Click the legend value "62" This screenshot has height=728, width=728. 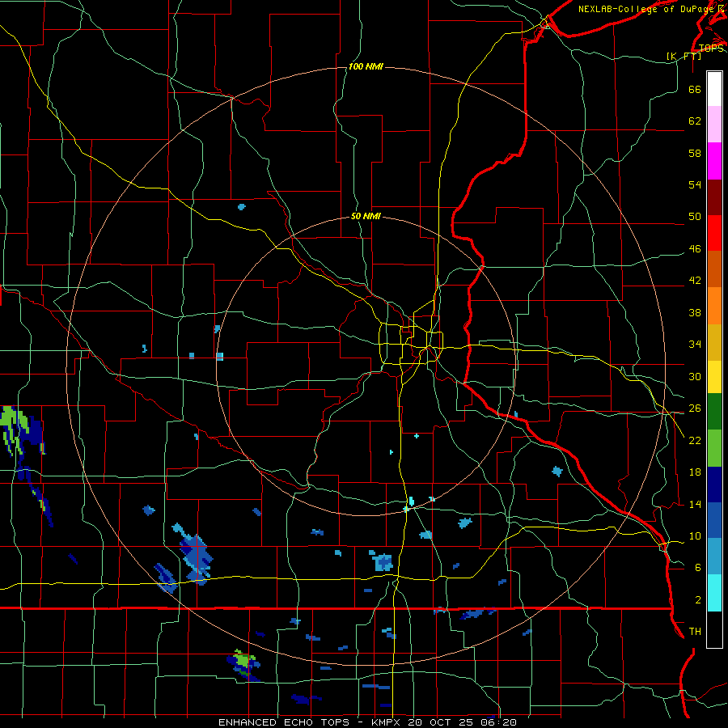(695, 121)
